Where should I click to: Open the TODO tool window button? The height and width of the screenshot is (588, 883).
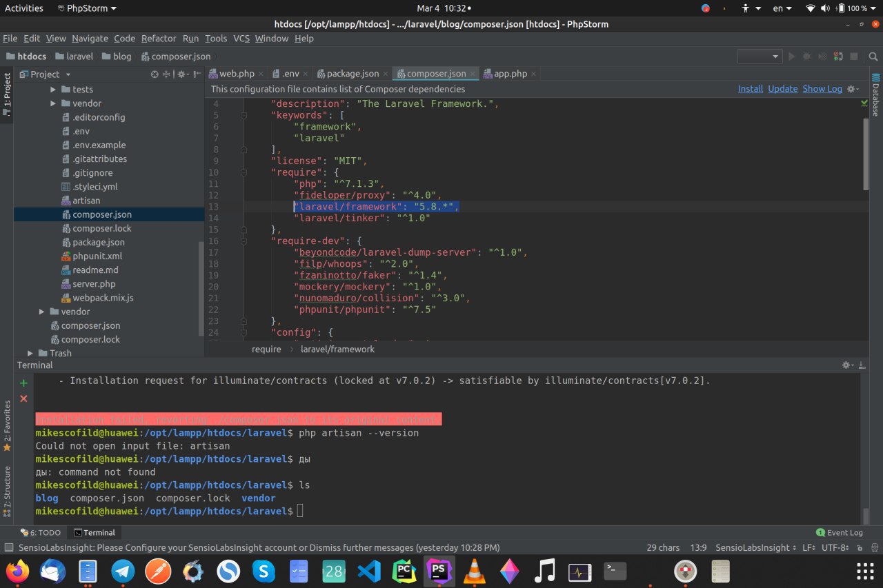(41, 533)
